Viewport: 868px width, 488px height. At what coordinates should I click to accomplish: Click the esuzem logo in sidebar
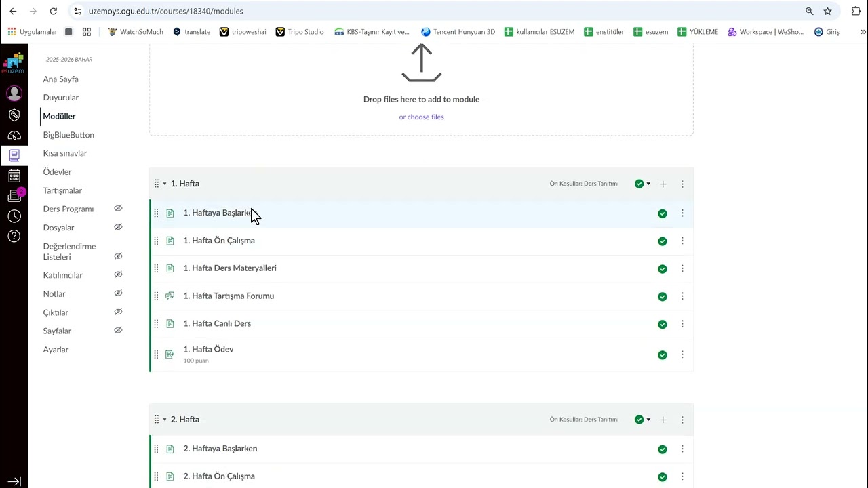click(14, 62)
